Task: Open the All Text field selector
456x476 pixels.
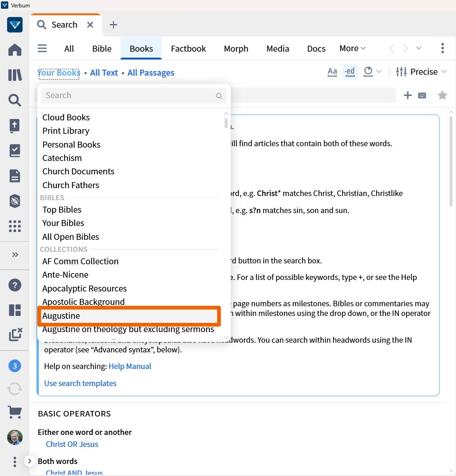Action: (104, 73)
